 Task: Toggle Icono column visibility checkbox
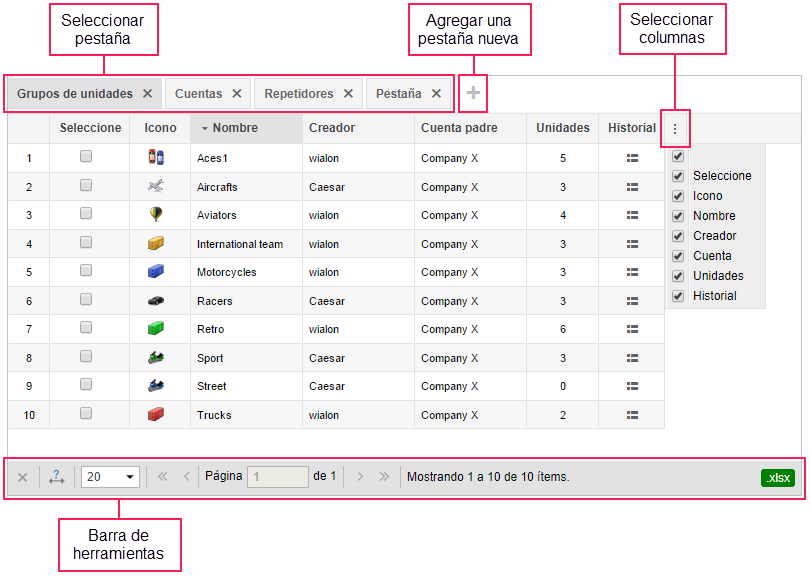678,196
